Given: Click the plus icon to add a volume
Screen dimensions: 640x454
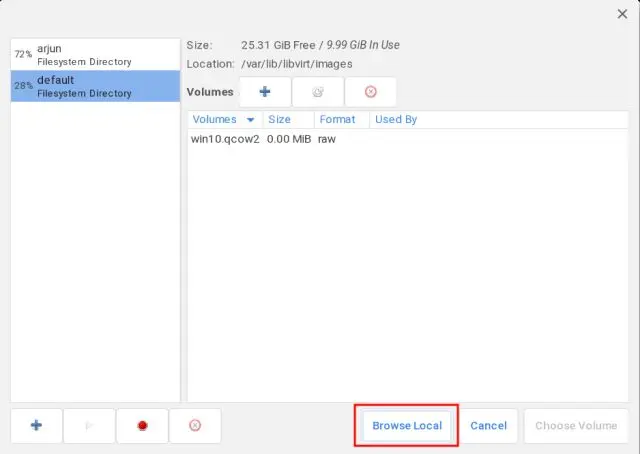Looking at the screenshot, I should pyautogui.click(x=265, y=92).
